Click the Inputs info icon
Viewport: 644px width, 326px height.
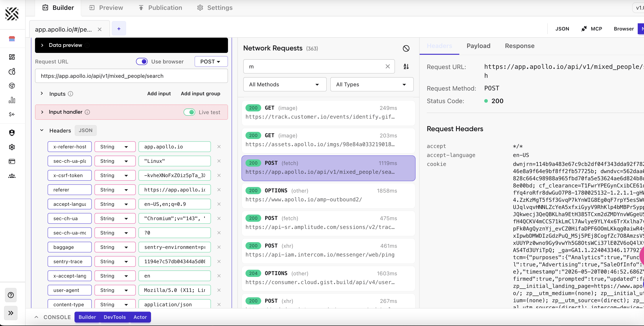[70, 94]
